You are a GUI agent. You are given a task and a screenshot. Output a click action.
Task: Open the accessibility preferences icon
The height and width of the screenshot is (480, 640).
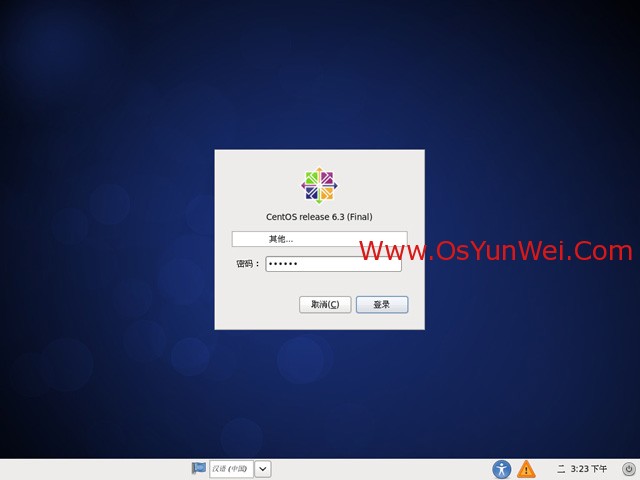pyautogui.click(x=501, y=469)
